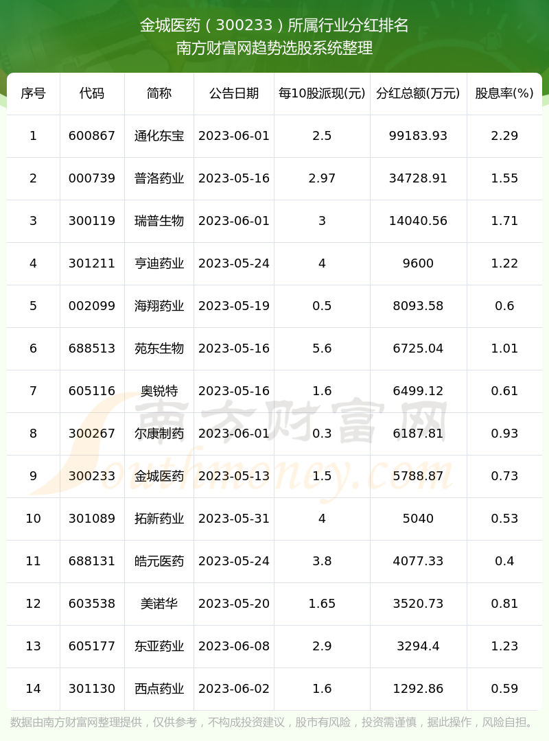Select stock code 603538
Screen dimensions: 549x756
[x=92, y=603]
